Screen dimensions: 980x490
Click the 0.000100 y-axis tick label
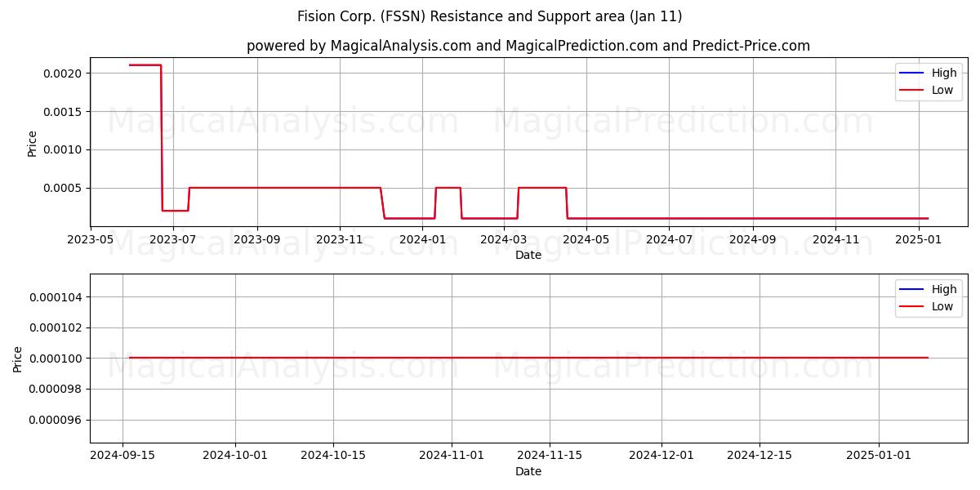[x=56, y=359]
